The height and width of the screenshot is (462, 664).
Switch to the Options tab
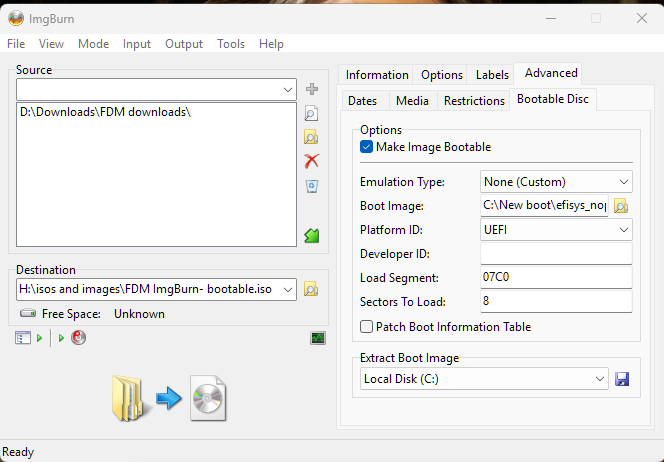point(442,75)
